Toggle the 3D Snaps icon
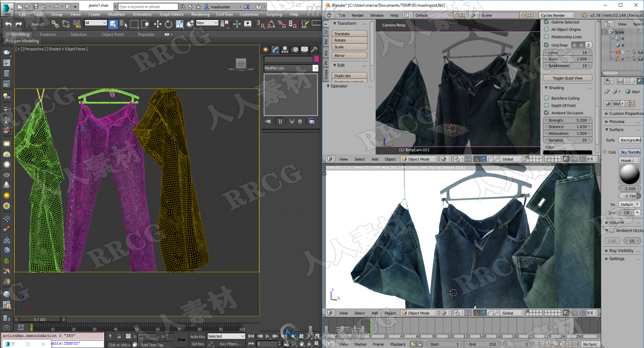This screenshot has height=348, width=644. click(260, 24)
